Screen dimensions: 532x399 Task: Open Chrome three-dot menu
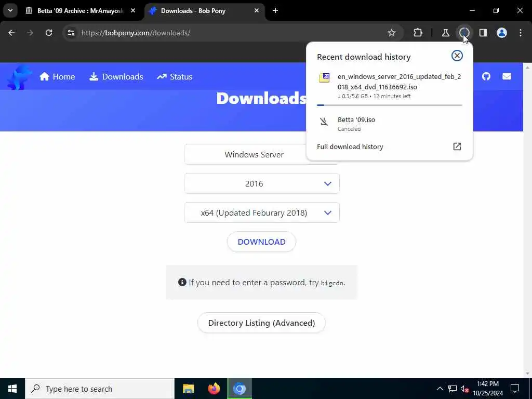pos(521,33)
